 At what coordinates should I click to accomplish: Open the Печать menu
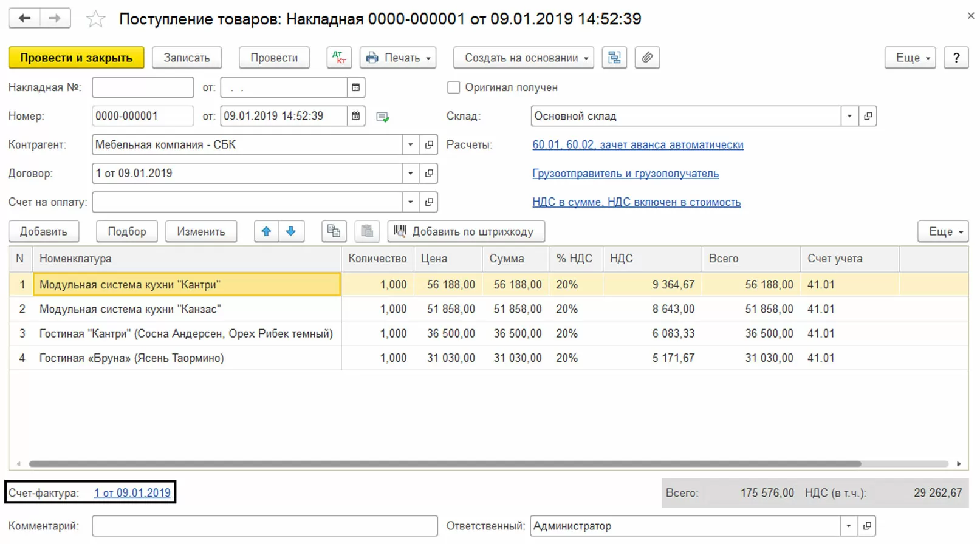(x=399, y=58)
